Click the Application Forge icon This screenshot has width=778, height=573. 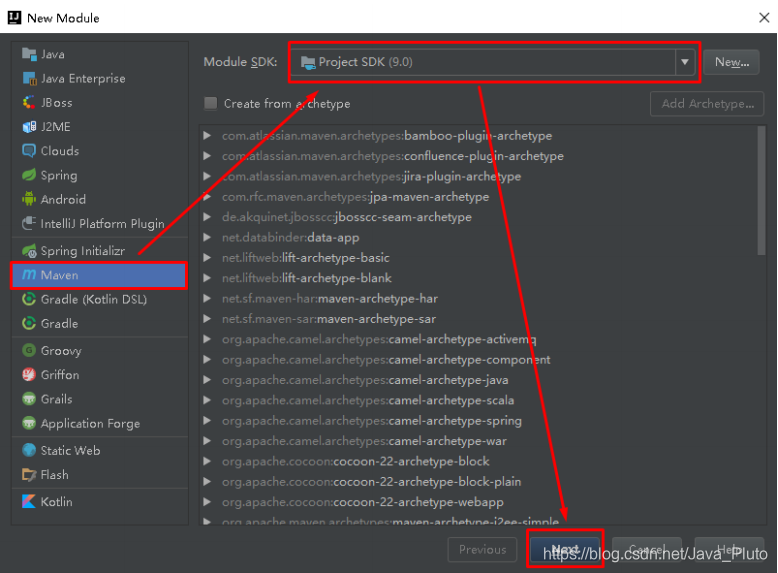[x=29, y=423]
